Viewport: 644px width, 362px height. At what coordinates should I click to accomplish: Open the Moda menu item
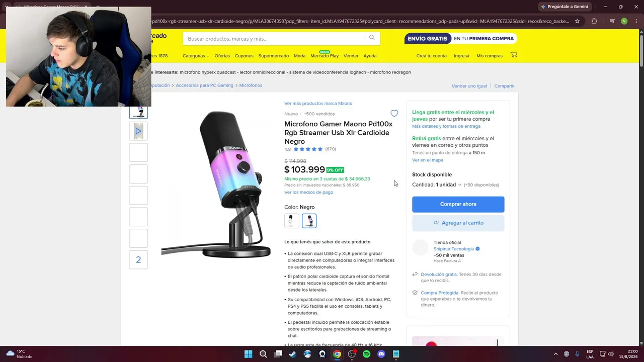[x=299, y=56]
